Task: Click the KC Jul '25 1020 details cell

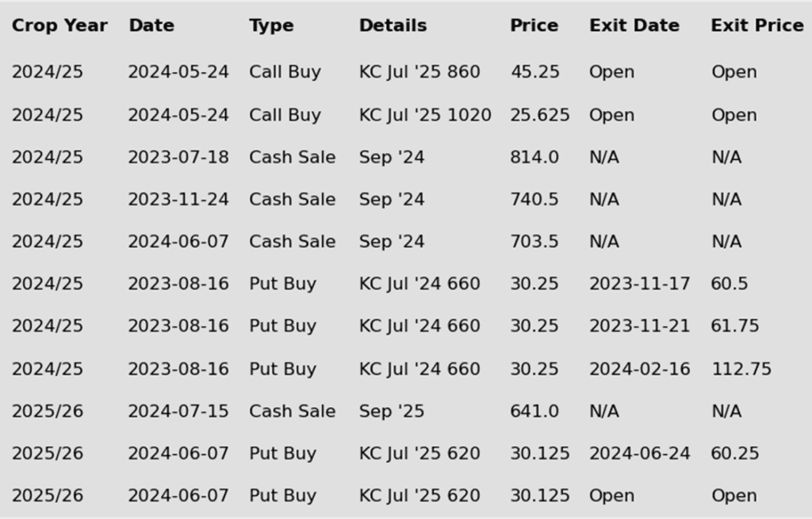Action: [425, 115]
